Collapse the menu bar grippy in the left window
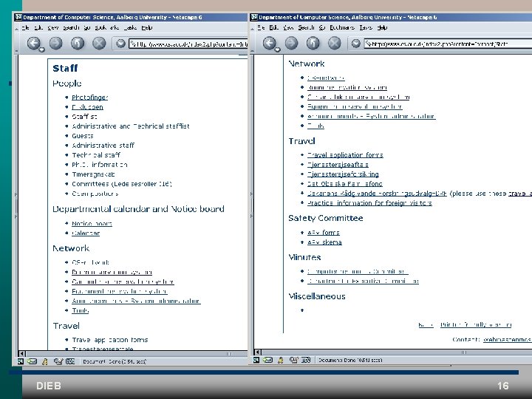The image size is (532, 399). (x=16, y=29)
